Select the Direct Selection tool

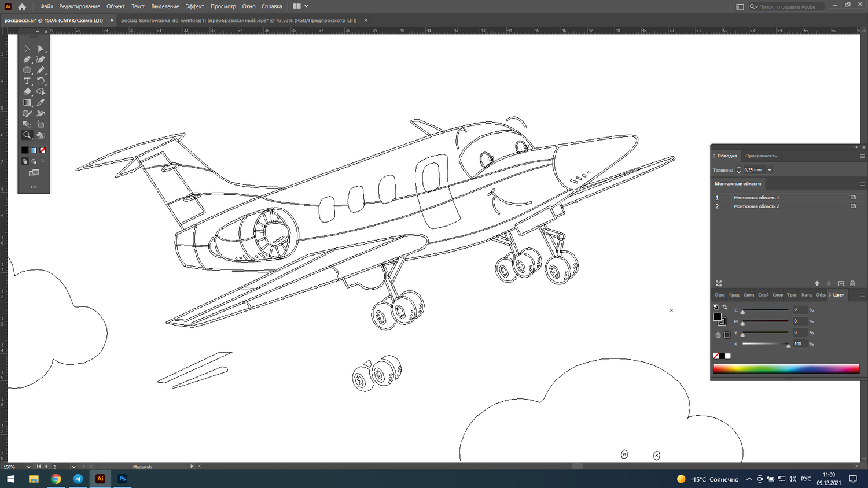click(x=41, y=49)
